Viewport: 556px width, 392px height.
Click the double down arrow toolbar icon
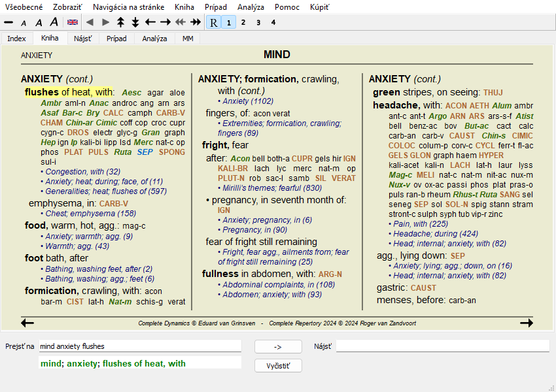pos(135,22)
